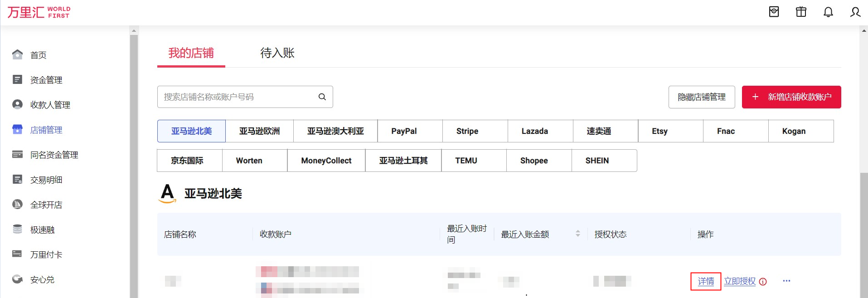868x298 pixels.
Task: Click the gift rewards icon
Action: [801, 12]
